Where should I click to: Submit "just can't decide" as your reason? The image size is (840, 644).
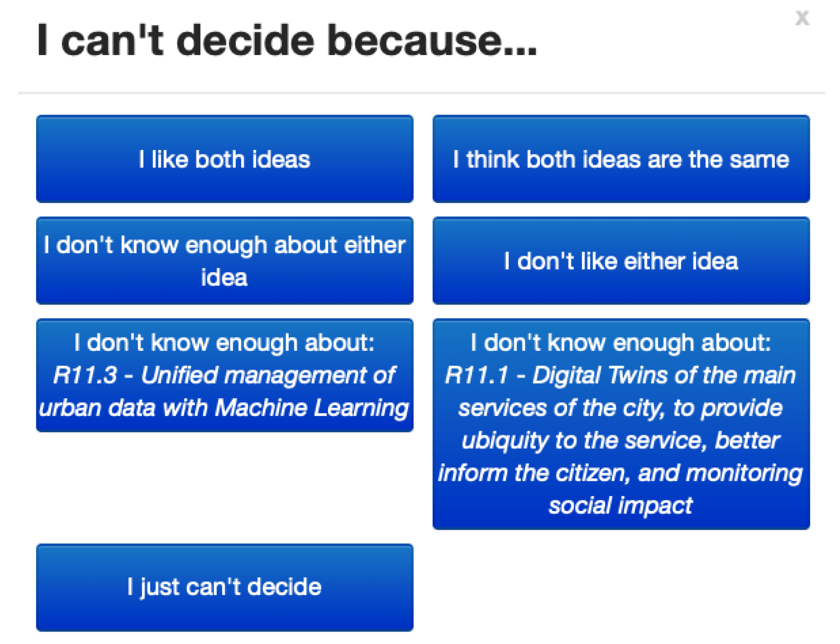224,587
